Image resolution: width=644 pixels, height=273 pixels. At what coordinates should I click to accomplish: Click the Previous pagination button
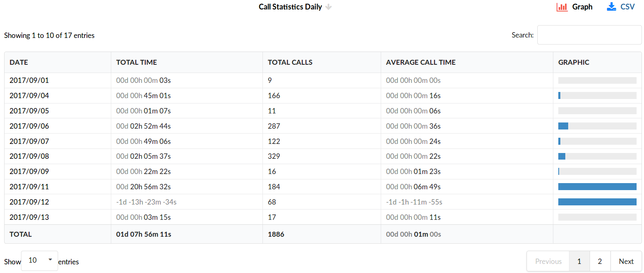coord(548,261)
